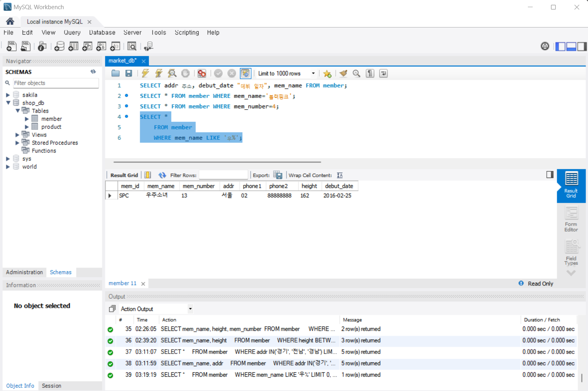Screen dimensions: 588x391
Task: Toggle auto-commit mode button
Action: [x=245, y=73]
